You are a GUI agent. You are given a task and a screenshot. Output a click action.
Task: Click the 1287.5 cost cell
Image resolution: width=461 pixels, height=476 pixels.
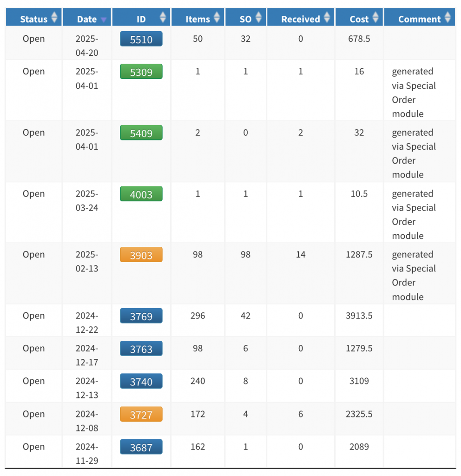tap(359, 254)
